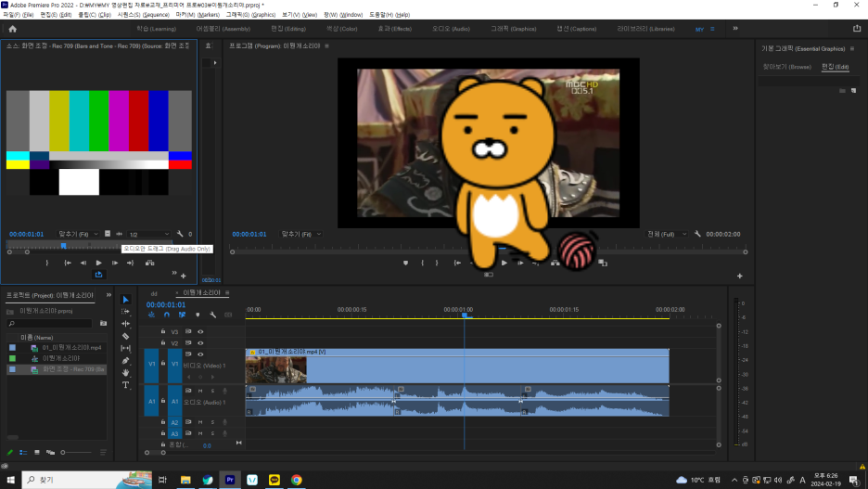This screenshot has width=868, height=489.
Task: Expand Project panel group overflow chevron
Action: [108, 295]
